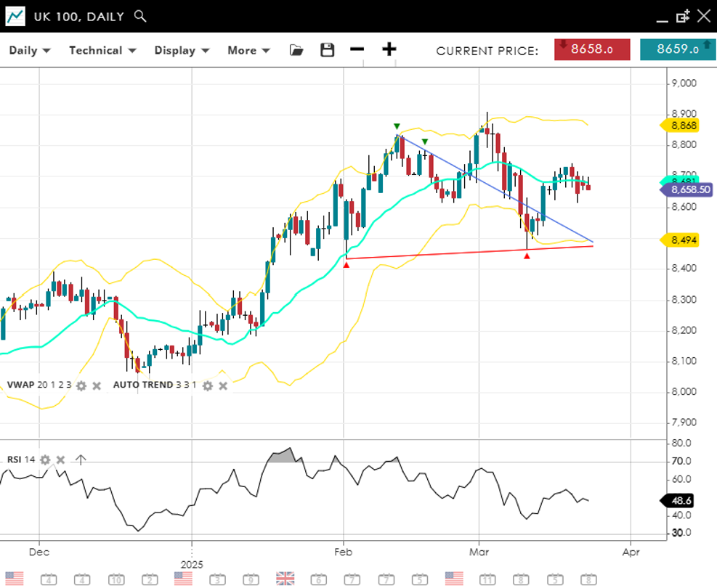Open the Daily timeframe dropdown
717x588 pixels.
(x=29, y=50)
